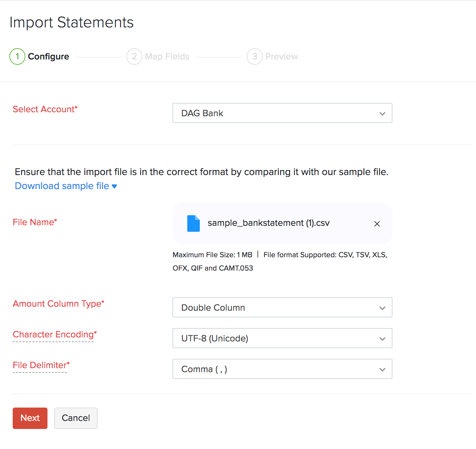This screenshot has height=449, width=476.
Task: Click the step 1 Configure circle
Action: tap(17, 56)
